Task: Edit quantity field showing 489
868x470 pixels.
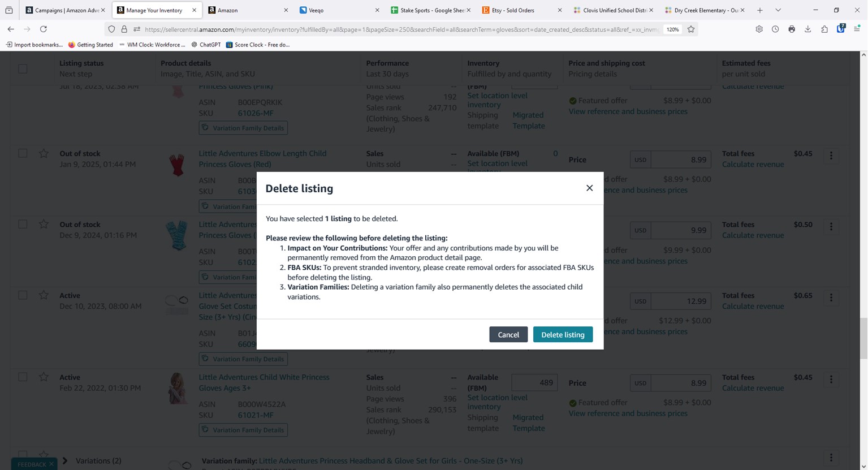Action: coord(534,382)
